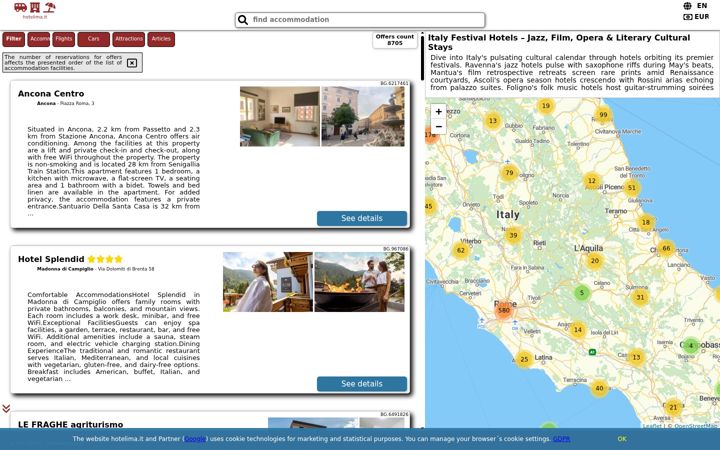Open map cluster 20 near L'Aquila
The height and width of the screenshot is (450, 720).
tap(595, 261)
